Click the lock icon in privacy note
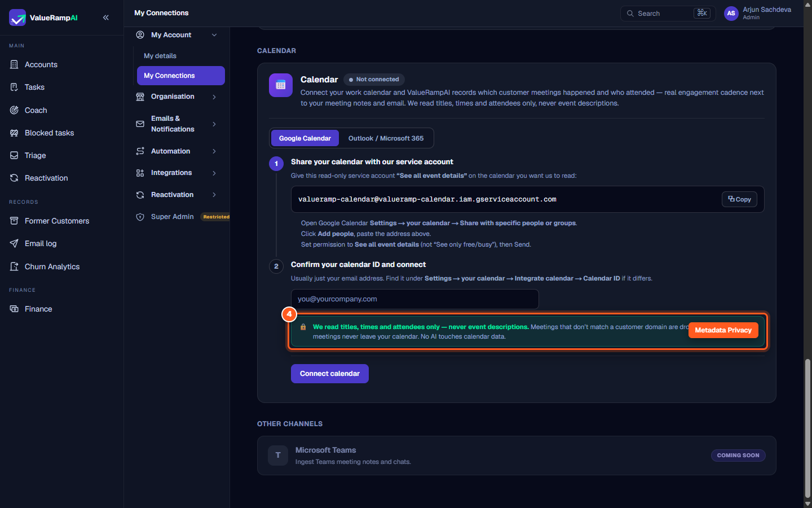Image resolution: width=812 pixels, height=508 pixels. 303,327
